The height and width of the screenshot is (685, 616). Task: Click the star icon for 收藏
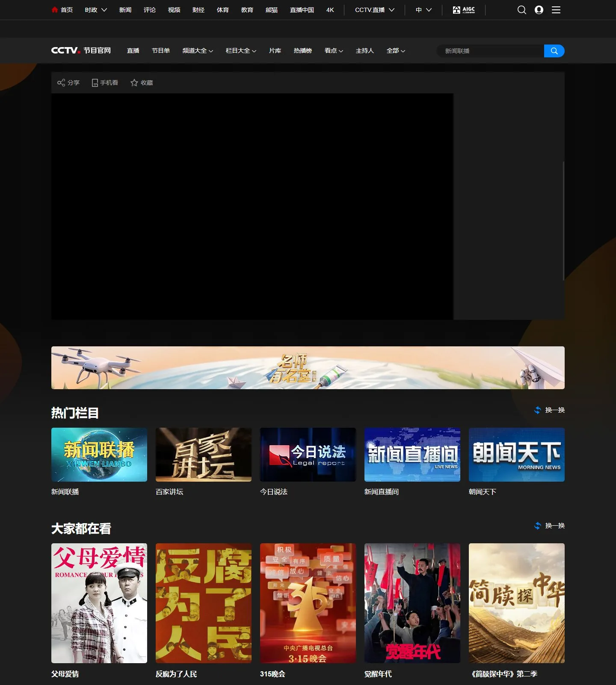tap(134, 83)
